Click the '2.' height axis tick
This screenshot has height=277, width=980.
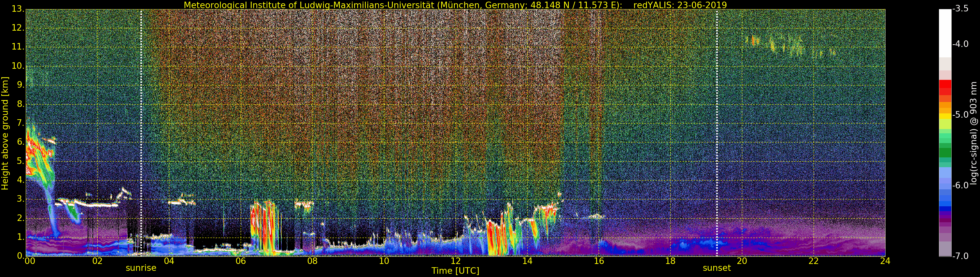[21, 218]
